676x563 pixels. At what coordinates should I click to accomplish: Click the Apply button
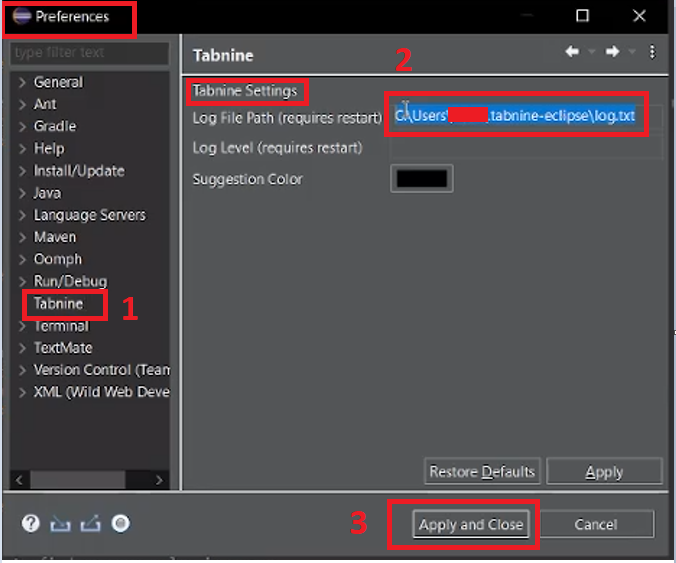604,472
